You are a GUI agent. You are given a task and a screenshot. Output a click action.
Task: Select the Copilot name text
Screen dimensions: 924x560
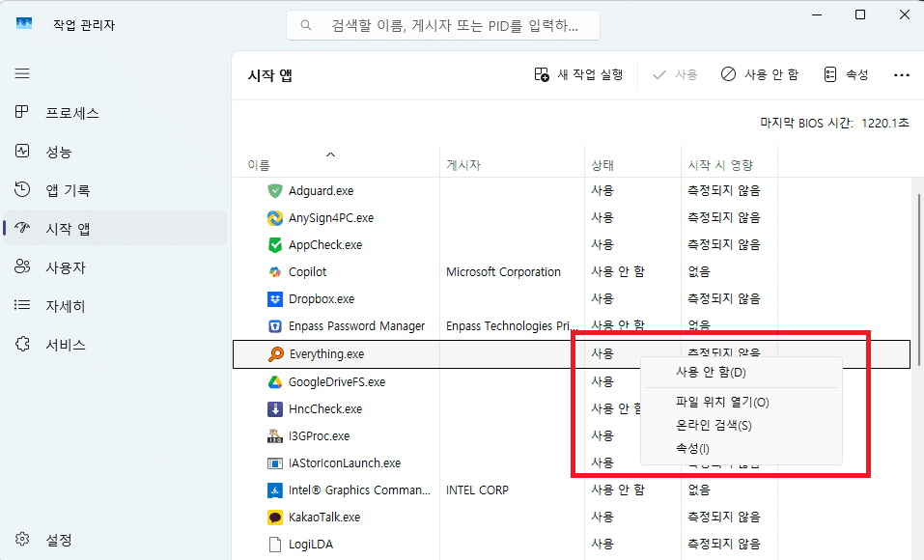(x=308, y=272)
